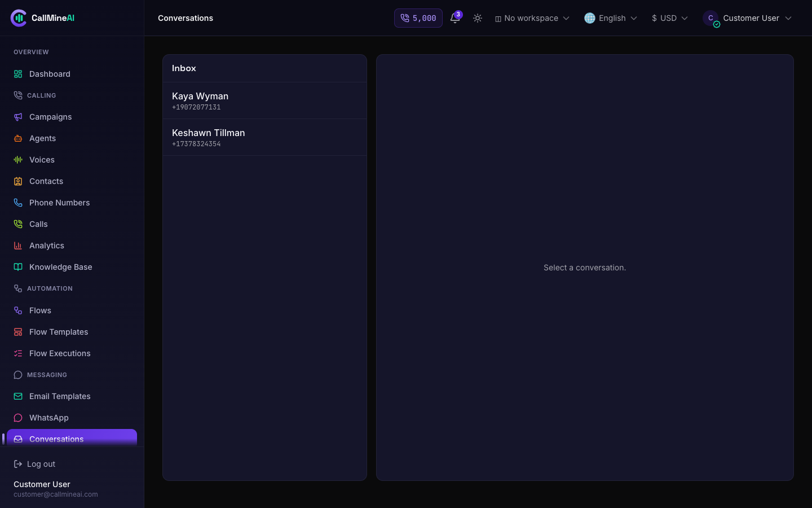Open the WhatsApp page
The image size is (812, 508).
(x=72, y=418)
